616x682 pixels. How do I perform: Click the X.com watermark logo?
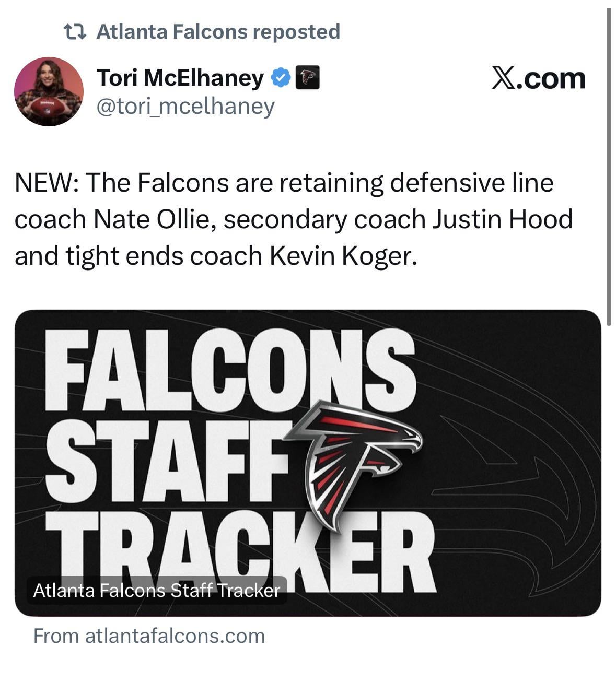pyautogui.click(x=538, y=78)
